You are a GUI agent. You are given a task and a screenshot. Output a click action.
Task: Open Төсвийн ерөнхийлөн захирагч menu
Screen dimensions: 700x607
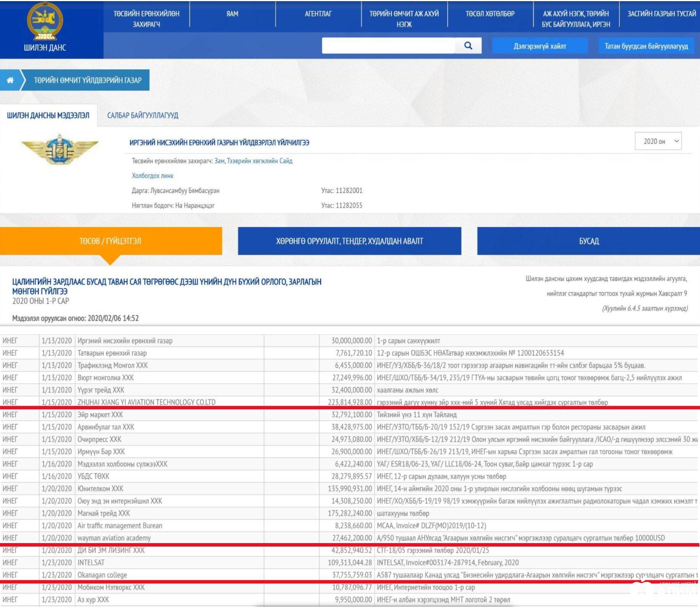pos(146,19)
